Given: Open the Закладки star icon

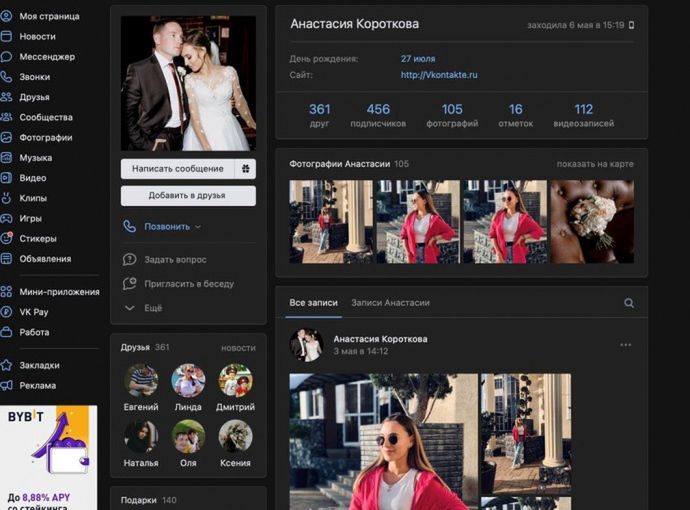Looking at the screenshot, I should point(6,365).
